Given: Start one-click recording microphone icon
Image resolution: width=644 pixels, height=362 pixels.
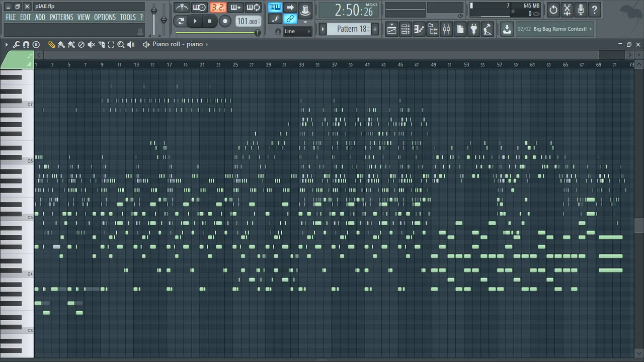Looking at the screenshot, I should tap(581, 9).
